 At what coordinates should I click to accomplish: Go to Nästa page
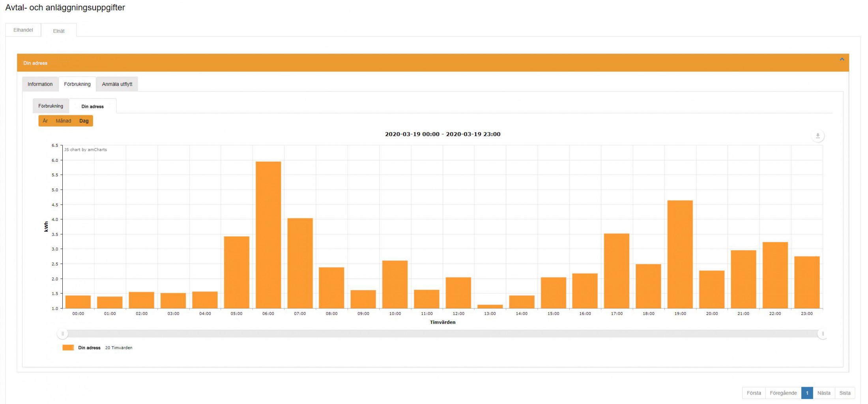pos(824,393)
